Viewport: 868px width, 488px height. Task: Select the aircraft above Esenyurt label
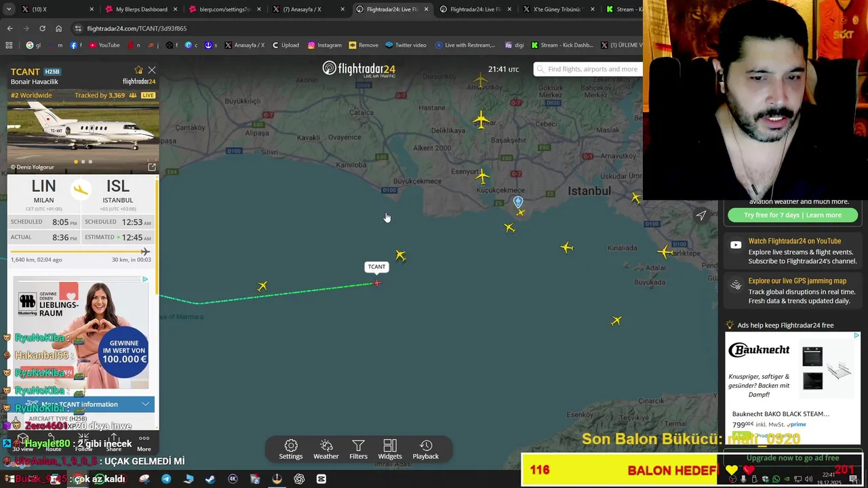(481, 177)
